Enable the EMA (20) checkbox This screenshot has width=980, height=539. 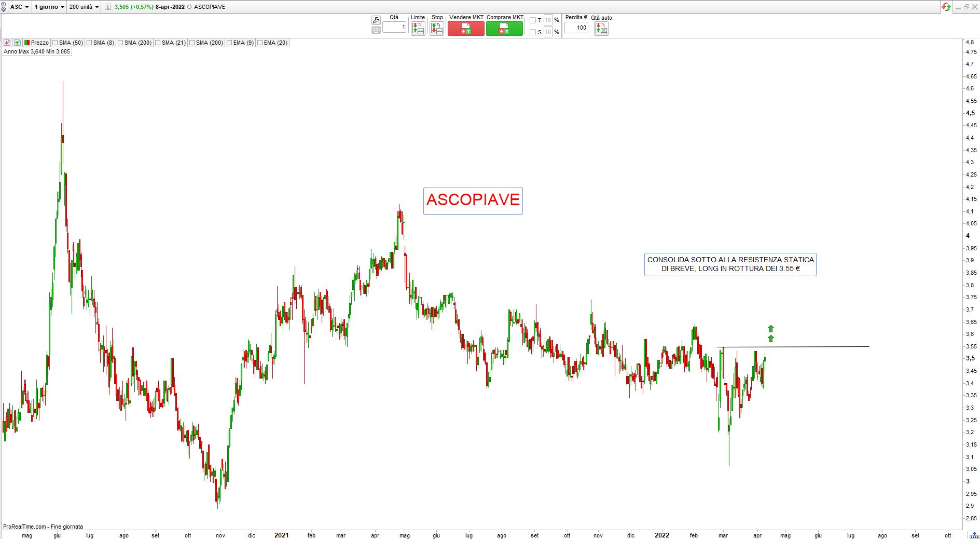tap(260, 43)
